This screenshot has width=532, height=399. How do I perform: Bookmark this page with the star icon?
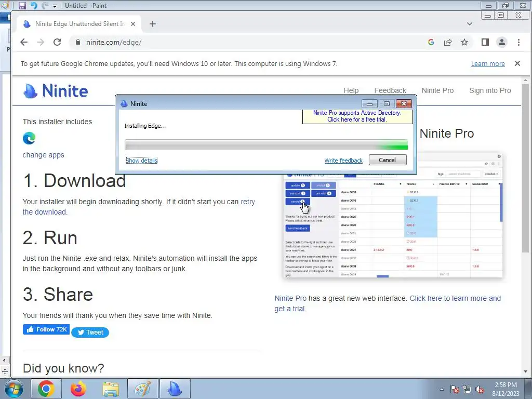pos(464,42)
